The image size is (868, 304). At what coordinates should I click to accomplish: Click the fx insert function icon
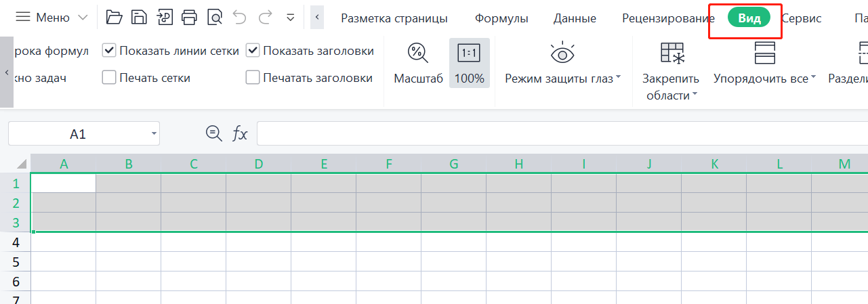click(x=240, y=134)
